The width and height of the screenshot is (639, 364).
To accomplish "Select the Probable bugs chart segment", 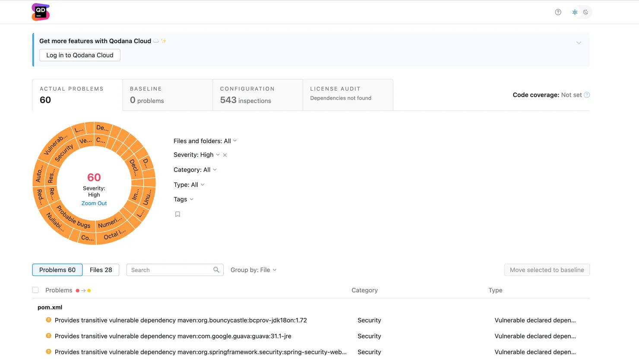I will point(73,217).
